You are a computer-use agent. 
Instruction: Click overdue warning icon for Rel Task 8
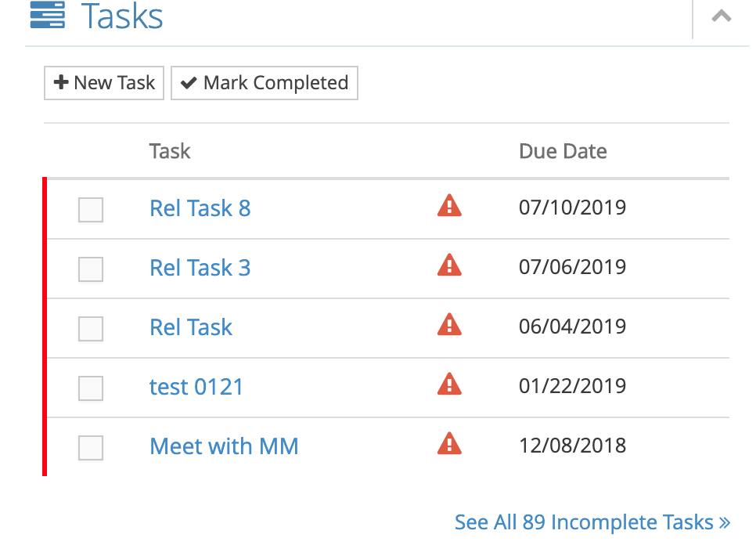[x=449, y=206]
